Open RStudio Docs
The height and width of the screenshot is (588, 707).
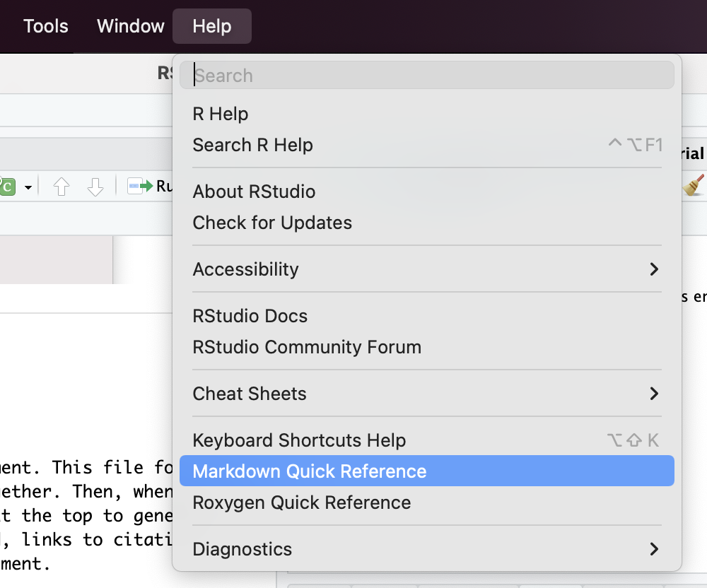pos(426,316)
